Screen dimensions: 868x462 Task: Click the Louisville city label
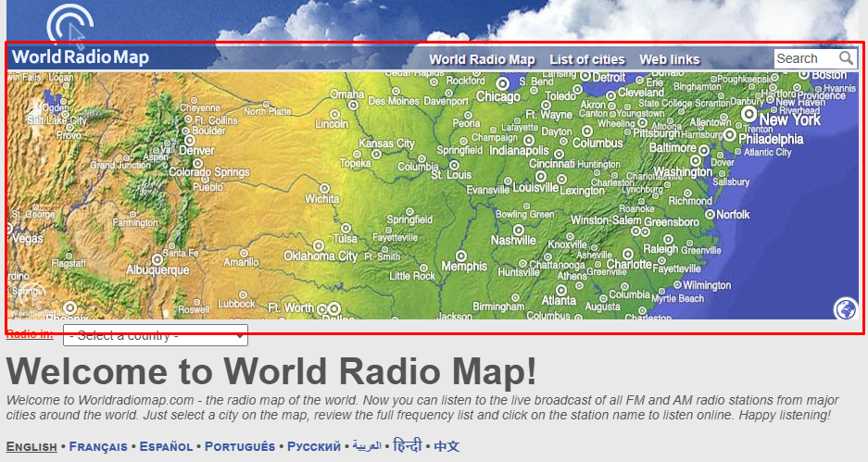(535, 188)
